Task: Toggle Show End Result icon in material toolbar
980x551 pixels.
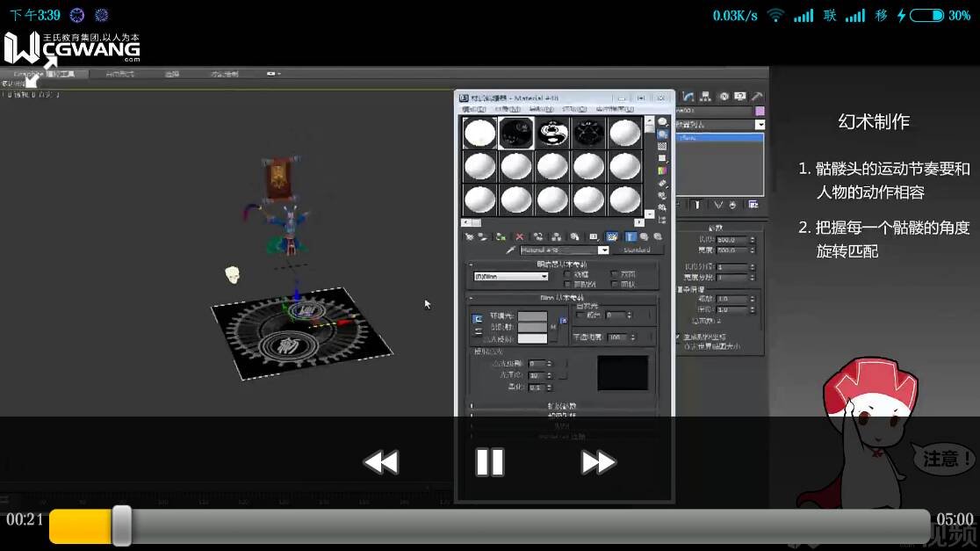Action: 630,237
